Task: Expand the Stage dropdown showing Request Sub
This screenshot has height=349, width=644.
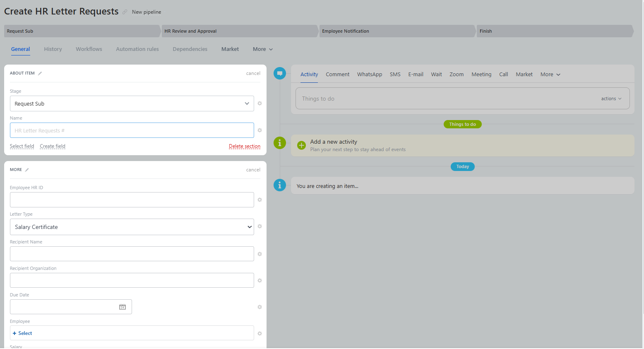Action: 132,103
